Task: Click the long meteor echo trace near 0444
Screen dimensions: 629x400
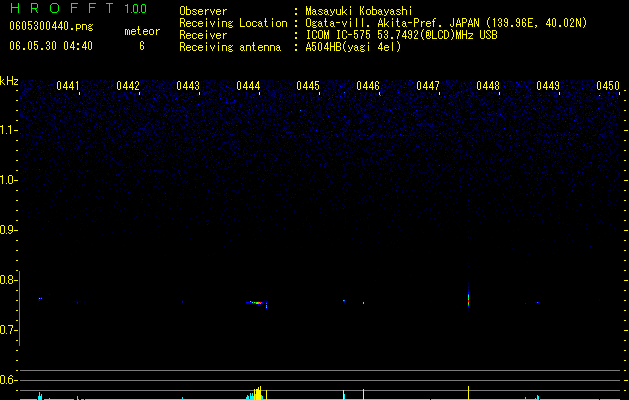Action: click(x=256, y=303)
